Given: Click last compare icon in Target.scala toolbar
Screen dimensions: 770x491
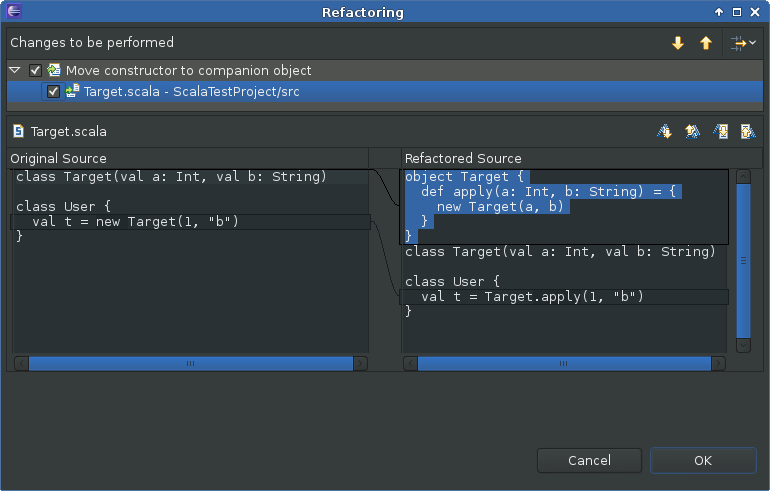Looking at the screenshot, I should pyautogui.click(x=746, y=131).
